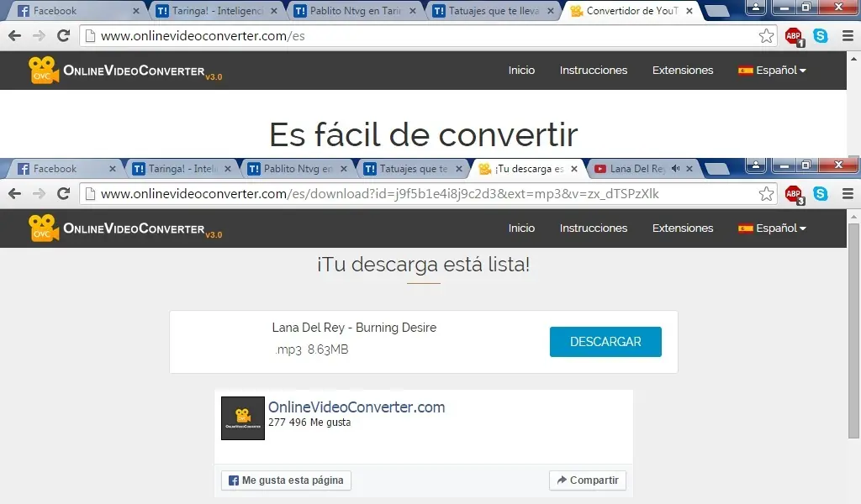Select Pablito Ntvg tab in lower window
The width and height of the screenshot is (861, 504).
pos(298,169)
